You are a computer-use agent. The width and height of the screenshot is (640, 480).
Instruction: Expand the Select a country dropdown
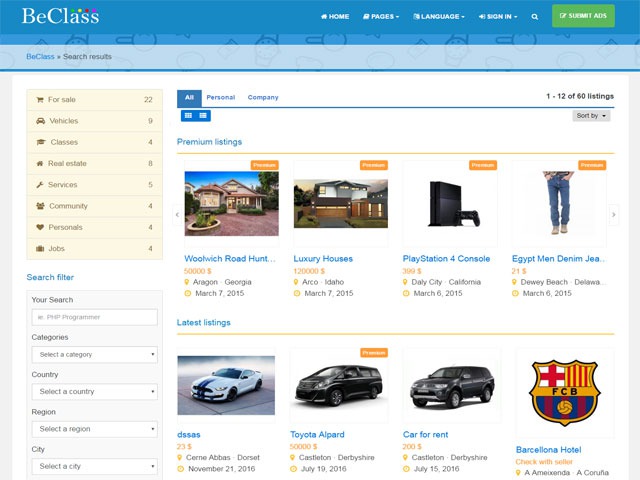[x=95, y=392]
